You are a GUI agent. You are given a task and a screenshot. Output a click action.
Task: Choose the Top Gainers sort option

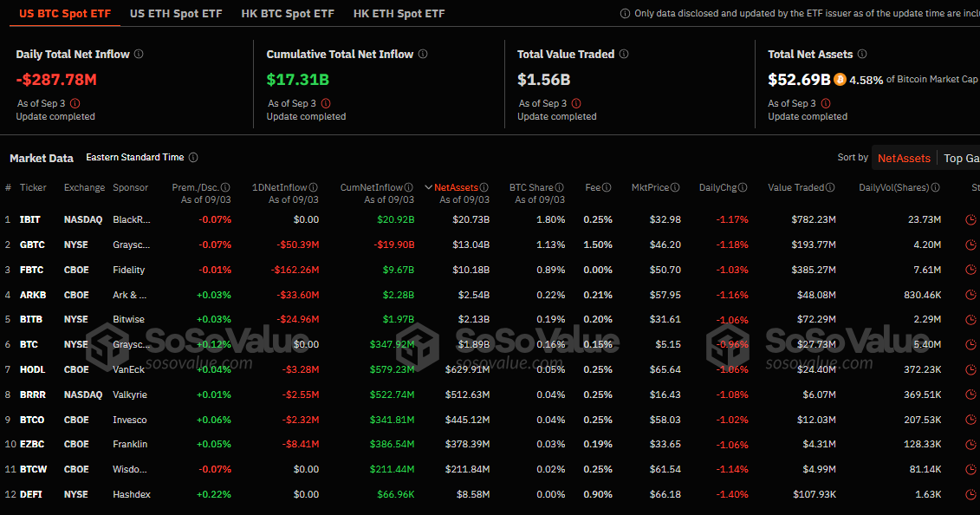point(961,158)
